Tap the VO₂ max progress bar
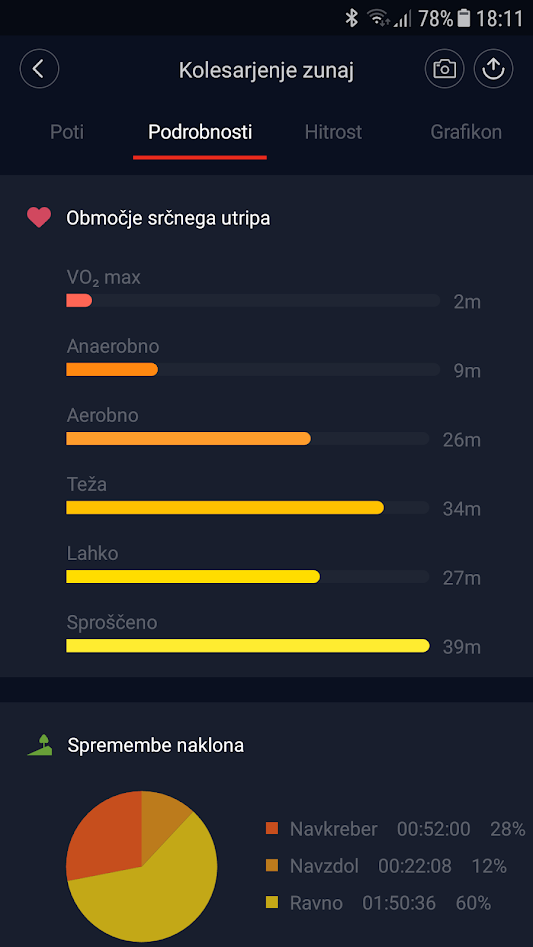533x947 pixels. coord(253,300)
